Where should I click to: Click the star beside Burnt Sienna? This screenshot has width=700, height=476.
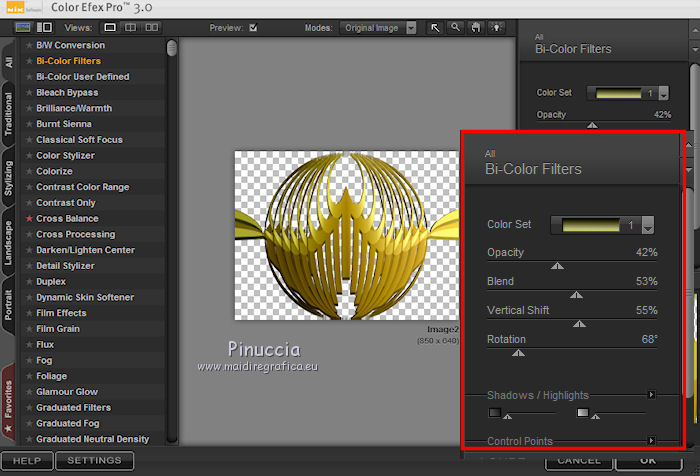coord(29,124)
